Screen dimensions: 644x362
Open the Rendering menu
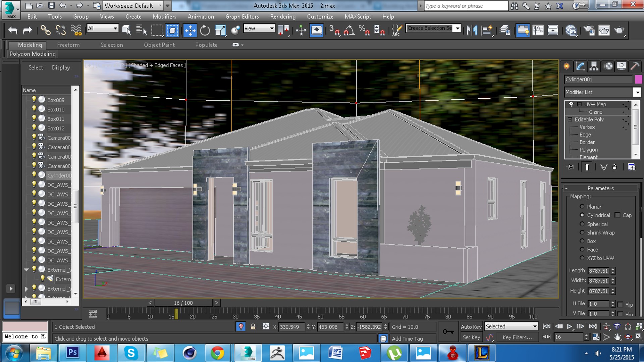(283, 16)
